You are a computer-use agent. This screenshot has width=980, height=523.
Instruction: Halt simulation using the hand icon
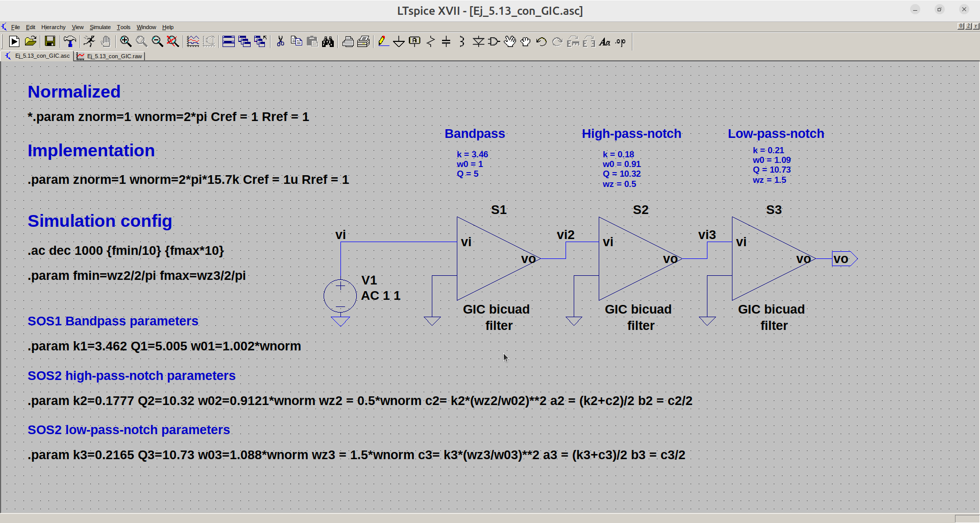click(x=106, y=42)
